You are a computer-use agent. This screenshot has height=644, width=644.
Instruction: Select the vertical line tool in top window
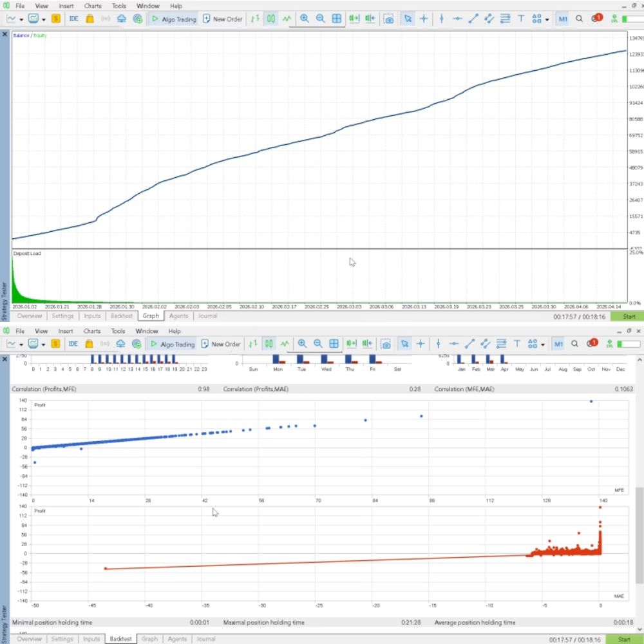click(x=442, y=19)
